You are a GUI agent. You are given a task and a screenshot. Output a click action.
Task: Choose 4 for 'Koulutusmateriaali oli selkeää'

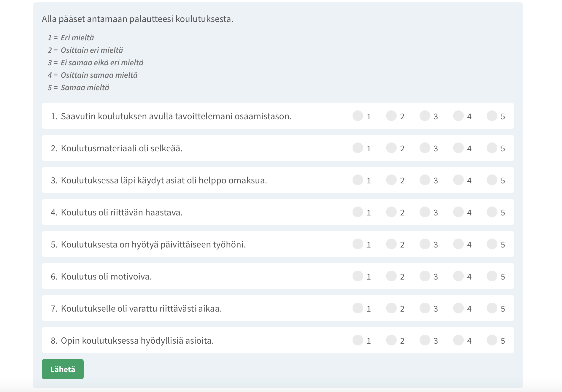point(458,148)
